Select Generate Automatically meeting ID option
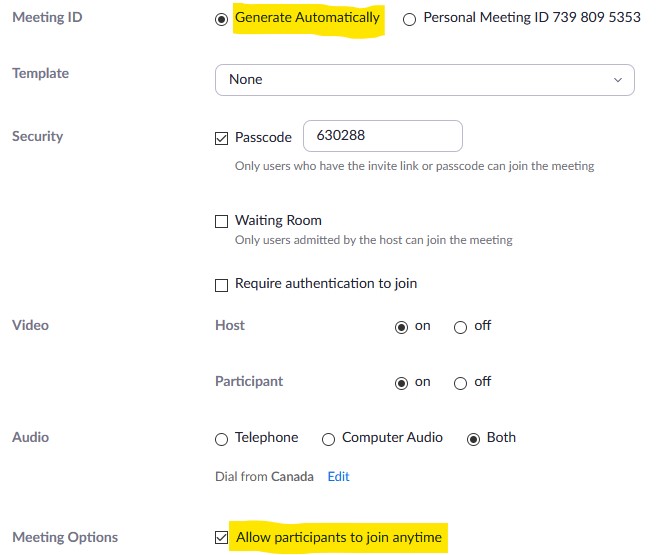Image resolution: width=656 pixels, height=555 pixels. [221, 19]
